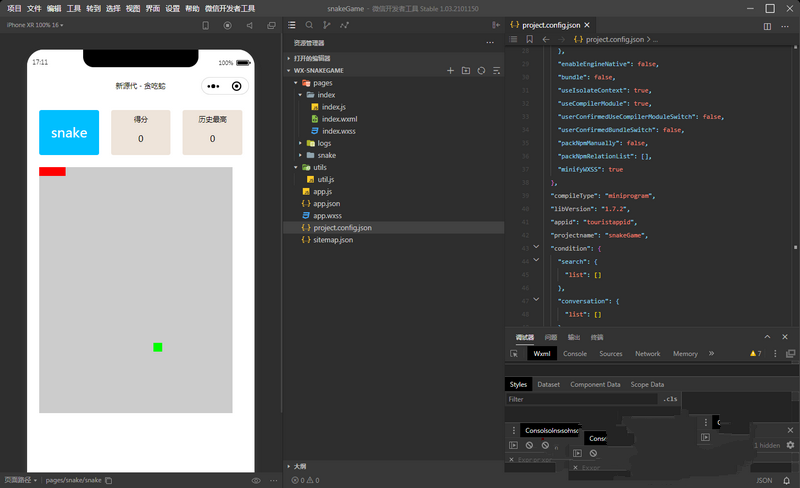Image resolution: width=800 pixels, height=488 pixels.
Task: Toggle the preview eye icon in footer
Action: click(x=256, y=480)
